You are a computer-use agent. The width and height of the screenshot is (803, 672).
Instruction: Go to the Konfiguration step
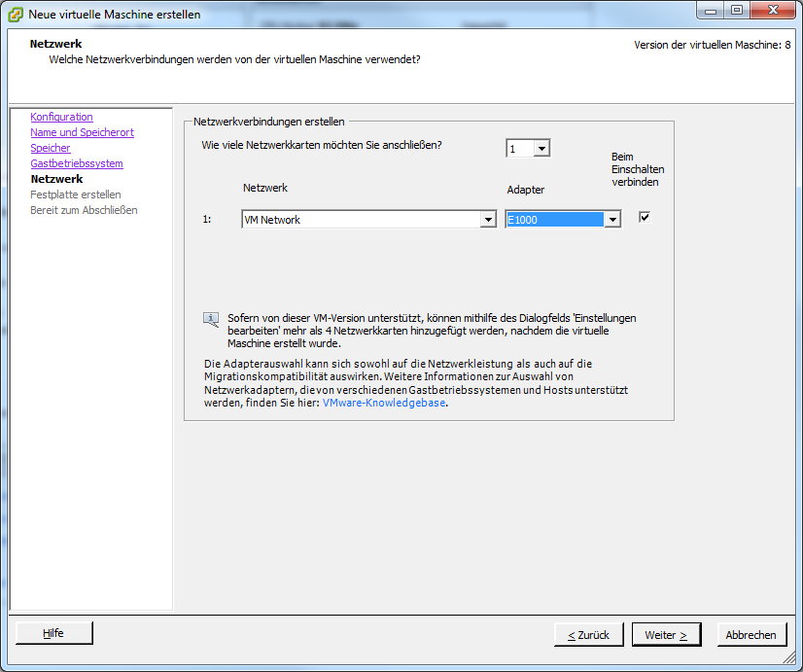(x=61, y=117)
